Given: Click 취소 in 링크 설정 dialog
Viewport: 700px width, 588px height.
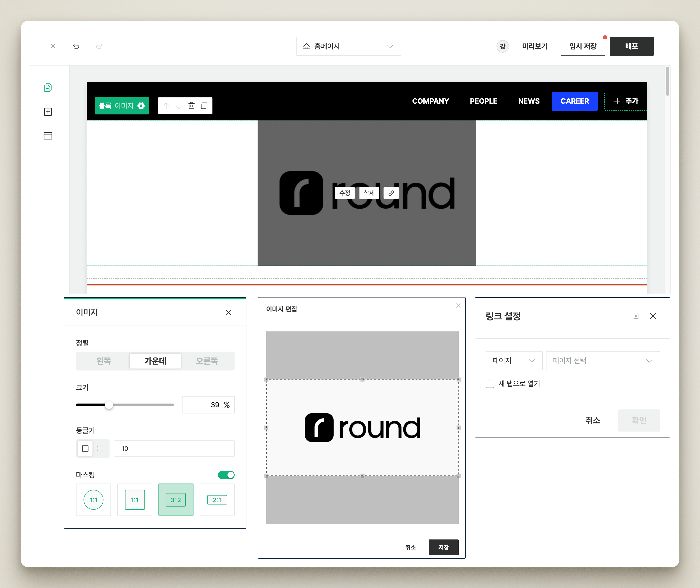Looking at the screenshot, I should click(x=593, y=420).
